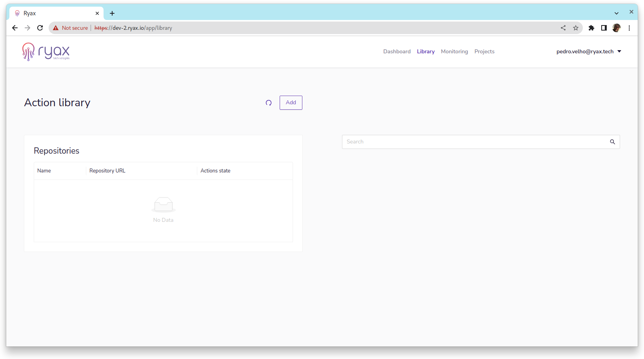Focus the action Search input field

475,142
